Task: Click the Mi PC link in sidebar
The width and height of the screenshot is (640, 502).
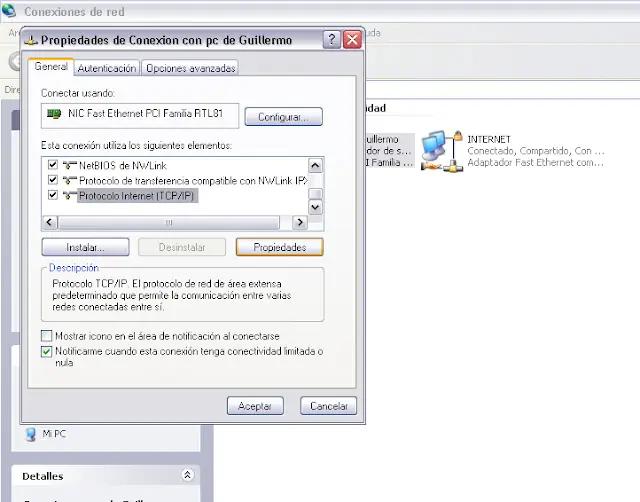Action: point(54,434)
